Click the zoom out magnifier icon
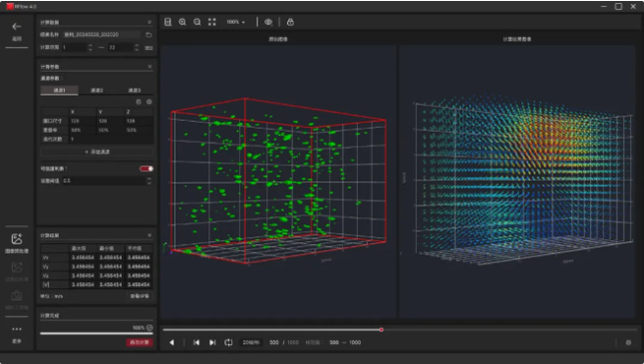The width and height of the screenshot is (644, 364). tap(198, 22)
